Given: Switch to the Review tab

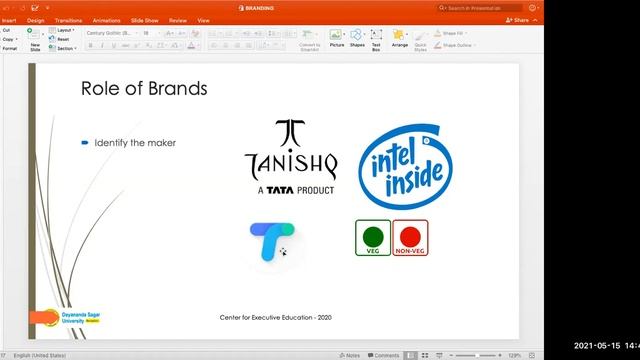Looking at the screenshot, I should (x=178, y=20).
